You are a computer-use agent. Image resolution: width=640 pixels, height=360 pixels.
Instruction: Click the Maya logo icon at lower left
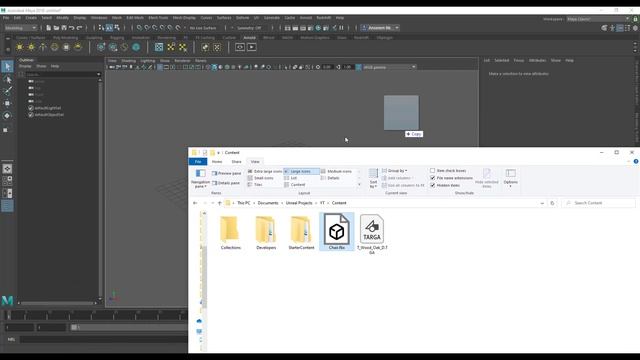pyautogui.click(x=7, y=301)
